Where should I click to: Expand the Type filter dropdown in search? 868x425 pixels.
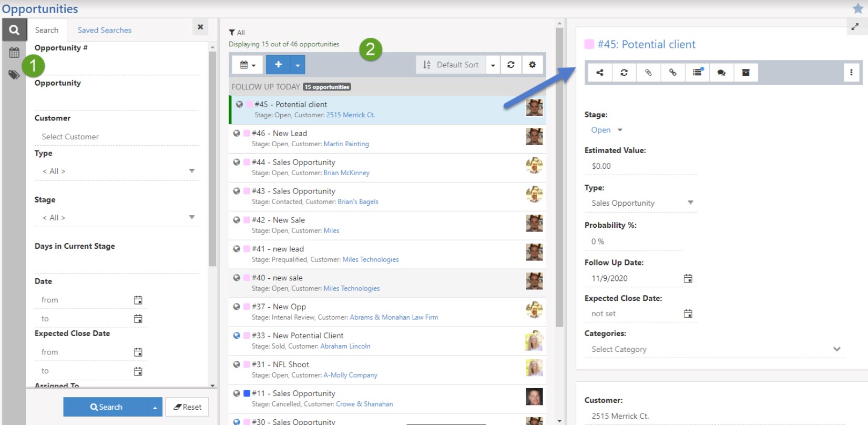191,171
